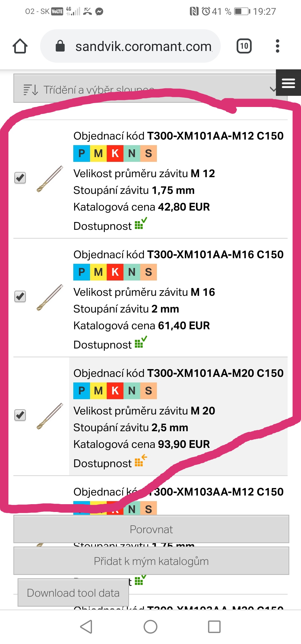The width and height of the screenshot is (301, 644).
Task: Tap the red K material swatch for M16
Action: point(115,272)
